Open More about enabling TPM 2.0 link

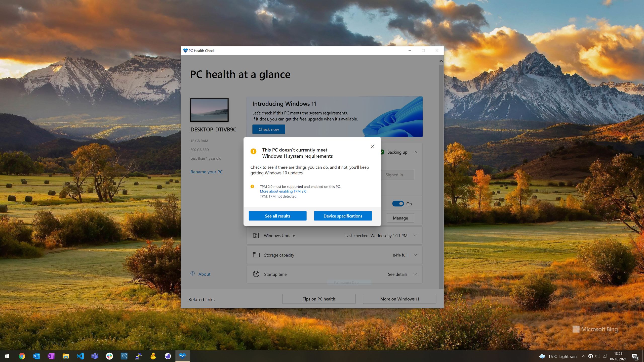coord(283,191)
